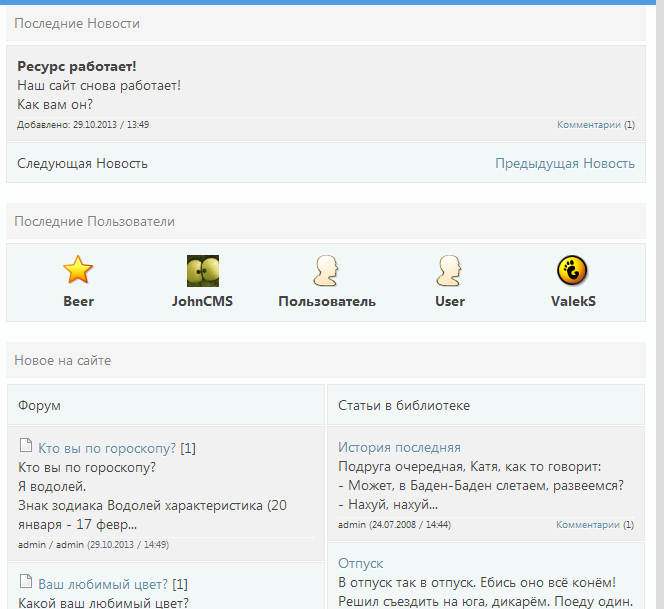Open comments for 'История последняя' article
Image resolution: width=664 pixels, height=609 pixels.
pos(595,524)
